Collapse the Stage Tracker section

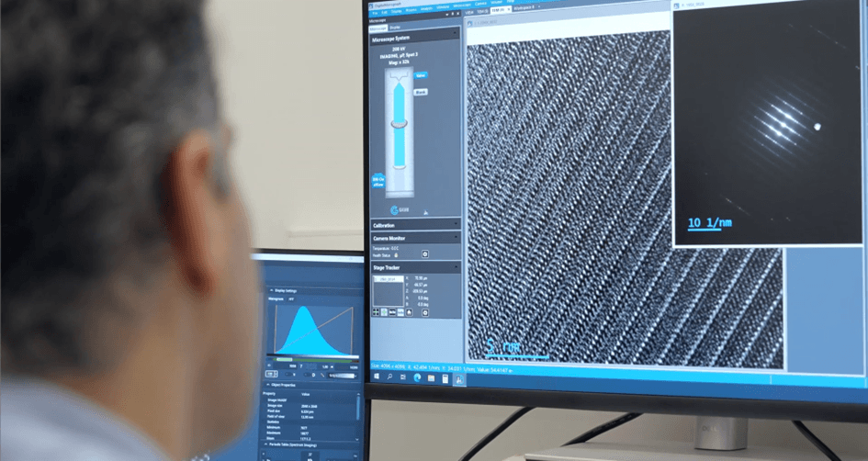[x=457, y=266]
